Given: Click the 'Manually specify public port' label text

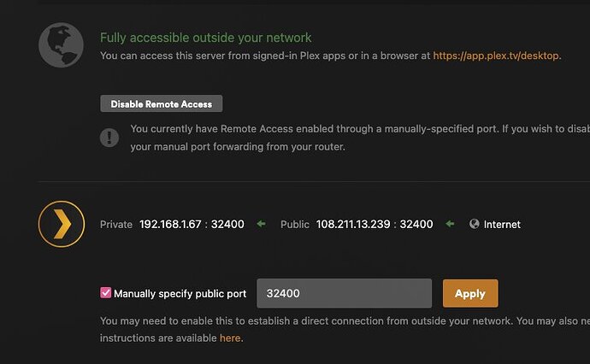Looking at the screenshot, I should (180, 293).
